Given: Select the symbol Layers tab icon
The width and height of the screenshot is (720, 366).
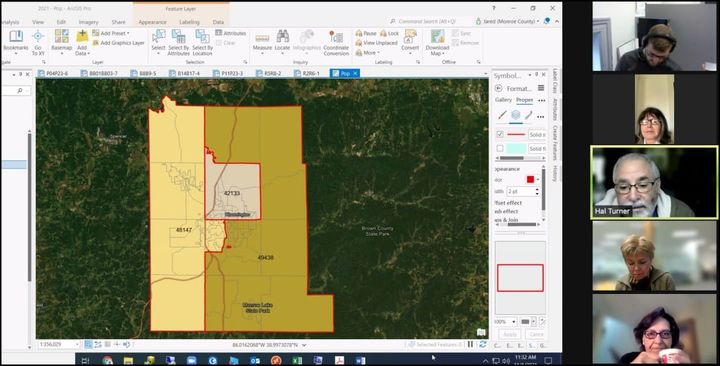Looking at the screenshot, I should click(x=515, y=115).
